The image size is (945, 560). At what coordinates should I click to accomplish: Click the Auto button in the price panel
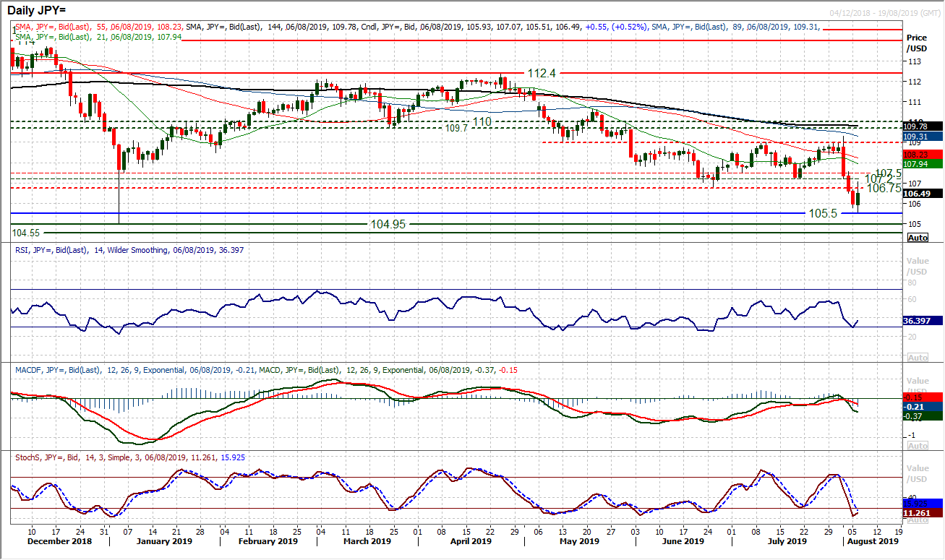tap(918, 237)
